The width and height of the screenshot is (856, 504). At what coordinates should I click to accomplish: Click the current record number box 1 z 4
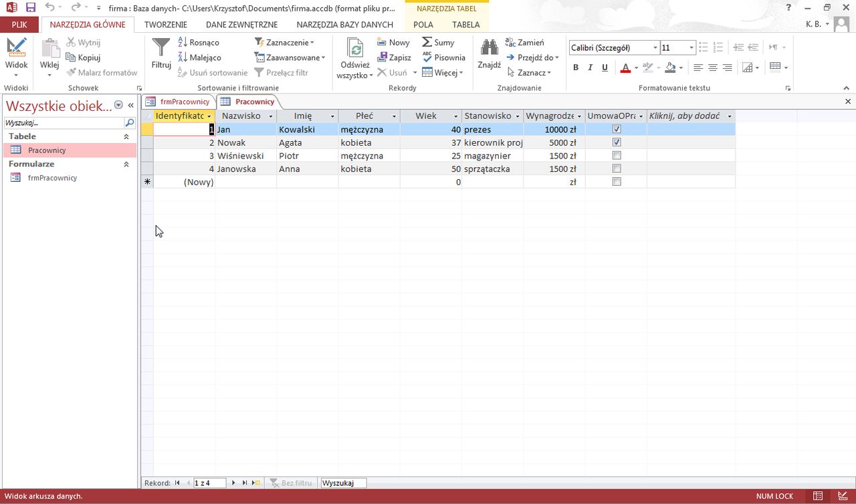coord(209,483)
